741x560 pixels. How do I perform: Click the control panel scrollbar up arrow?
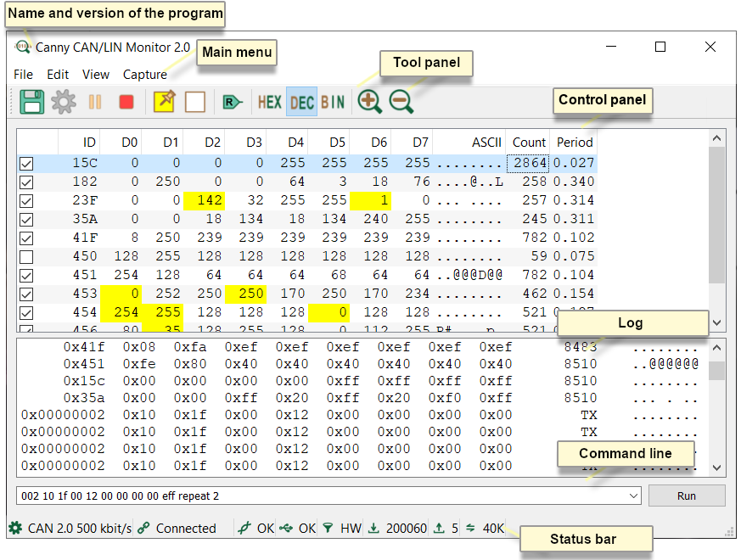[x=717, y=138]
